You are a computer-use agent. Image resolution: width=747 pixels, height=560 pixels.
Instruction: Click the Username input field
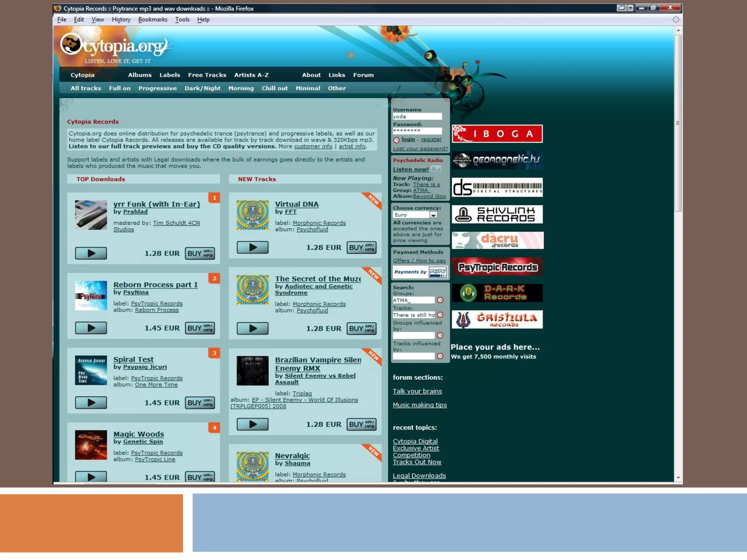417,116
